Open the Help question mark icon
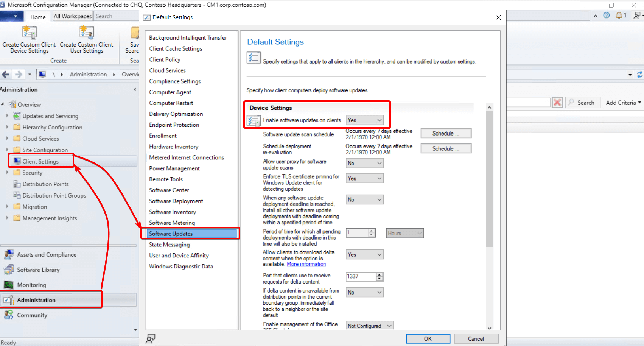Image resolution: width=644 pixels, height=346 pixels. click(607, 16)
